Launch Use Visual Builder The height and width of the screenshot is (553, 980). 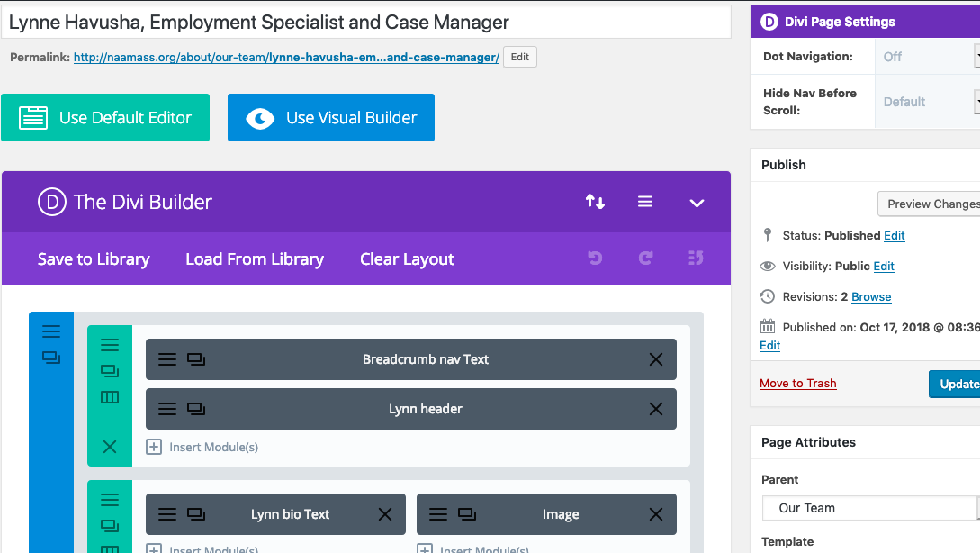(331, 118)
